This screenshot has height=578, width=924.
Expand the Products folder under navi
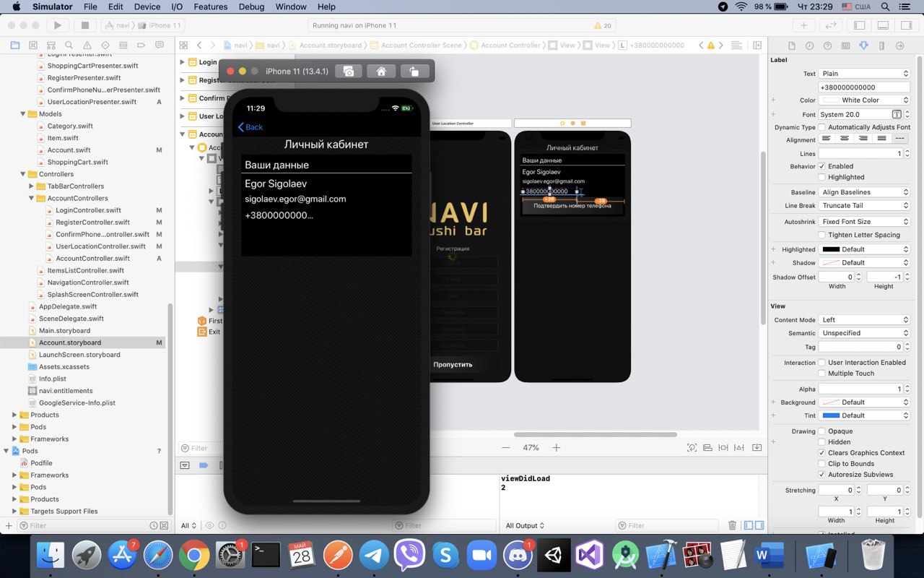14,415
